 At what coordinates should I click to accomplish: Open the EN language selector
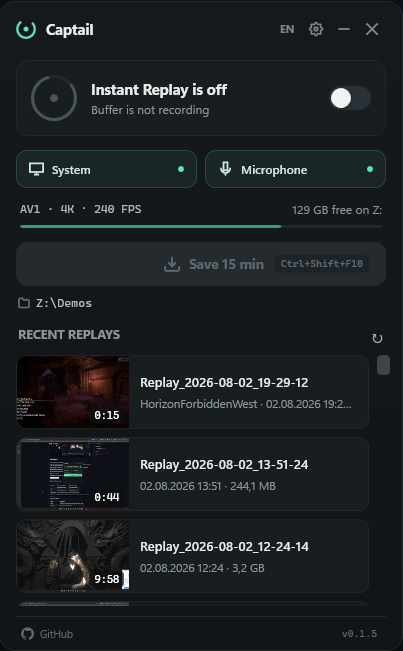point(287,29)
